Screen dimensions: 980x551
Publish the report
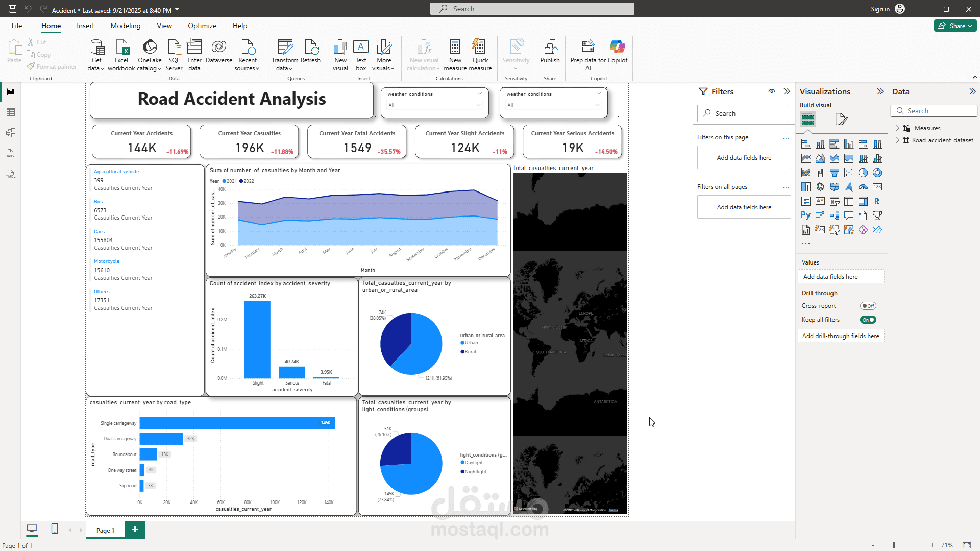[x=550, y=51]
